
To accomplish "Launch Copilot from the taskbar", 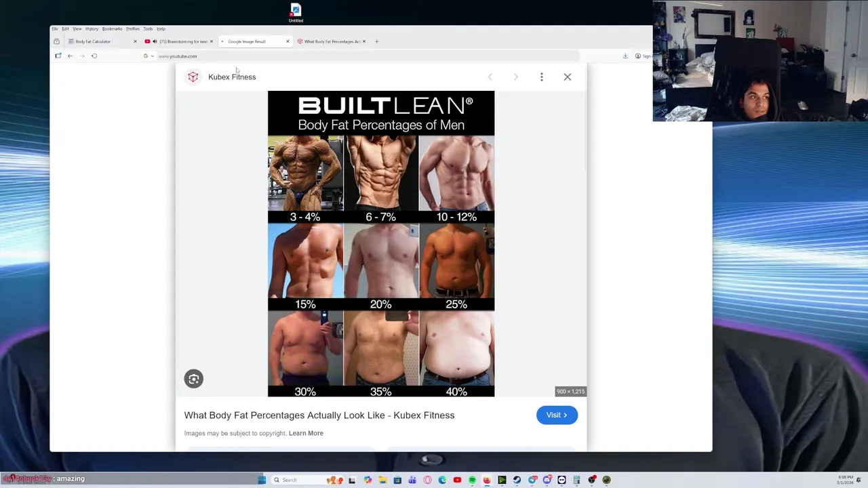I will [368, 480].
